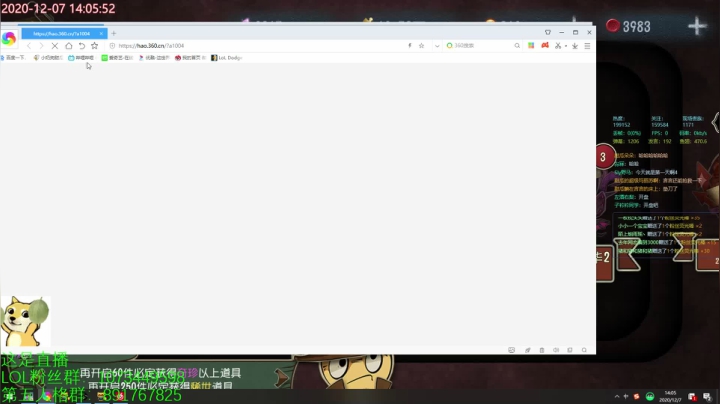Open the second bookmark with the yellow icon
Screen dimensions: 720x404
[48, 58]
